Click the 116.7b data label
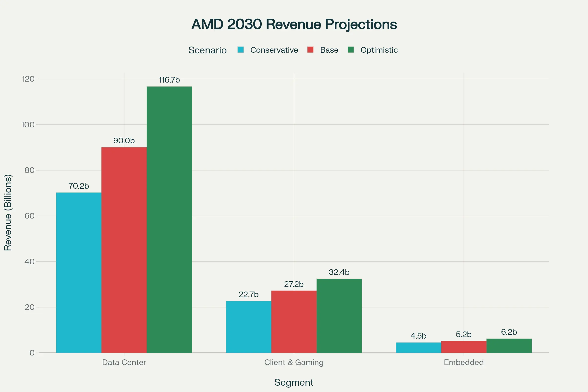Image resolution: width=588 pixels, height=392 pixels. (x=169, y=80)
